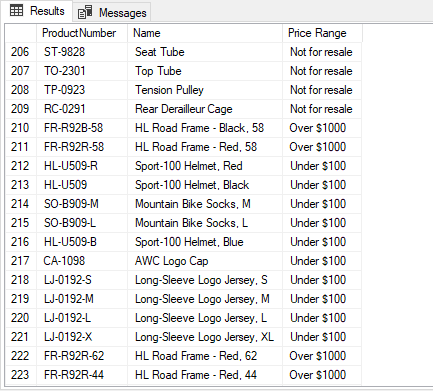Viewport: 433px width, 391px height.
Task: Click Over $1000 in row 223
Action: click(322, 375)
